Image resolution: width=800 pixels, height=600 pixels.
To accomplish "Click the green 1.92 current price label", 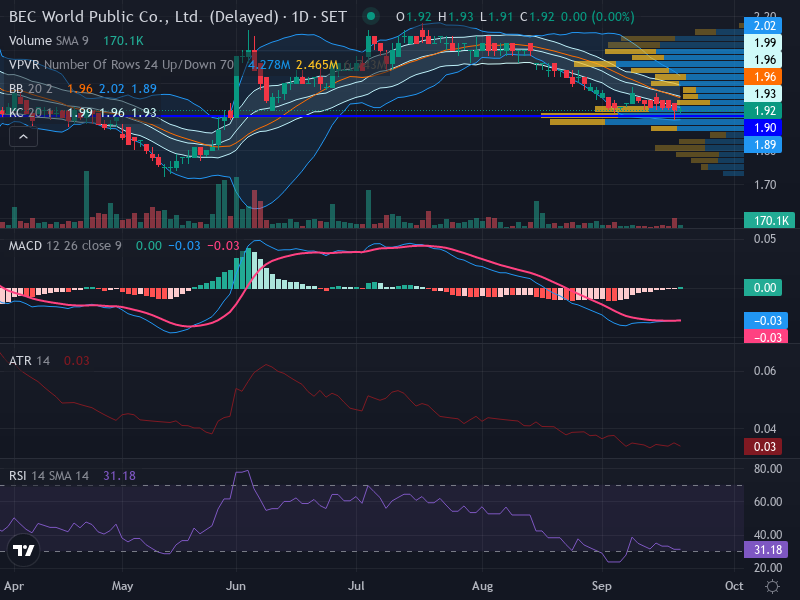I will point(765,111).
